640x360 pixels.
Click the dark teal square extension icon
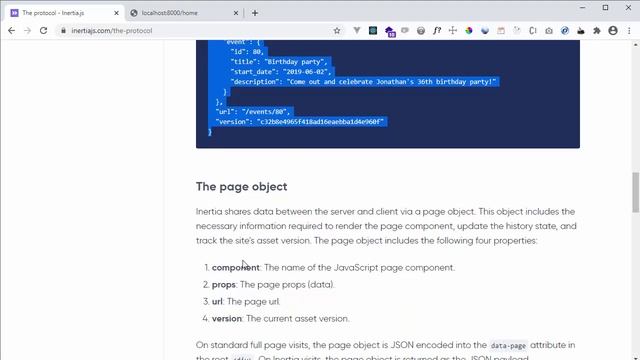coord(373,30)
